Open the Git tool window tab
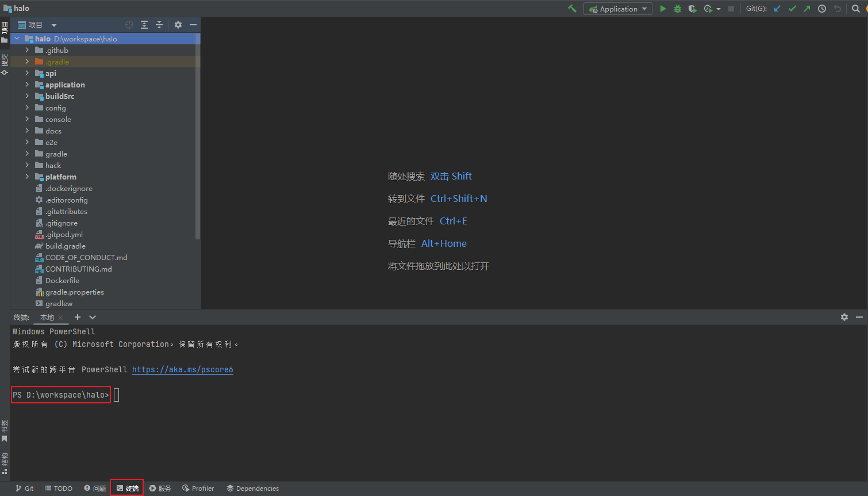The height and width of the screenshot is (496, 868). (x=25, y=489)
